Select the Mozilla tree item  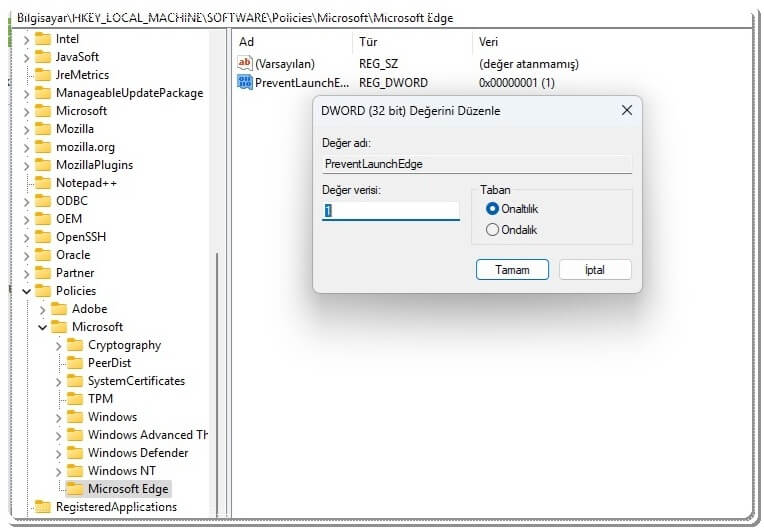[75, 129]
